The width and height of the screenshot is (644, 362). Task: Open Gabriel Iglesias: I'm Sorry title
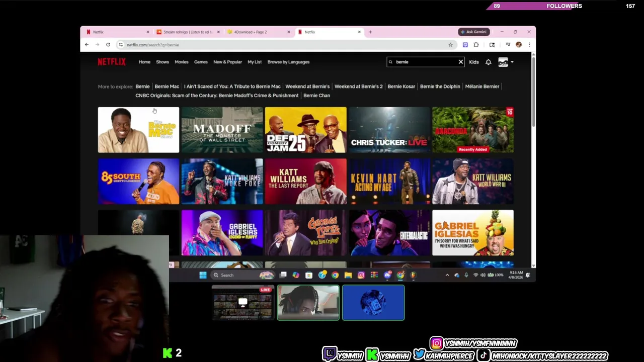pos(472,233)
